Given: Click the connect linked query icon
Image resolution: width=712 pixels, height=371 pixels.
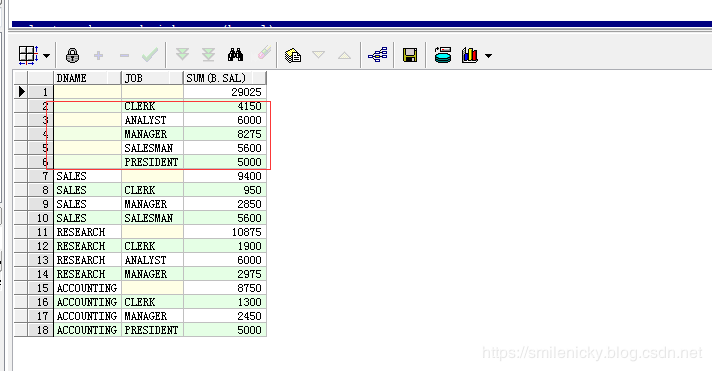Looking at the screenshot, I should [378, 55].
